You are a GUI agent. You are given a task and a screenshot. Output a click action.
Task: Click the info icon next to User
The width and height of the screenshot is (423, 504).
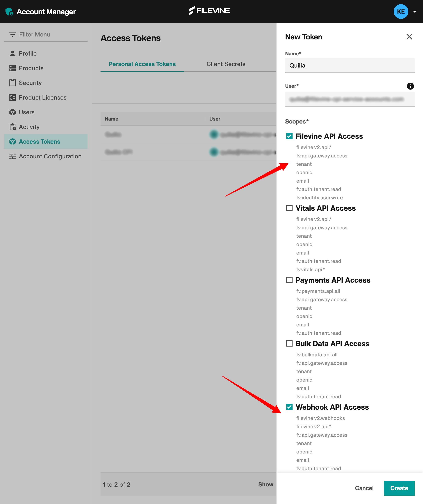click(x=410, y=86)
